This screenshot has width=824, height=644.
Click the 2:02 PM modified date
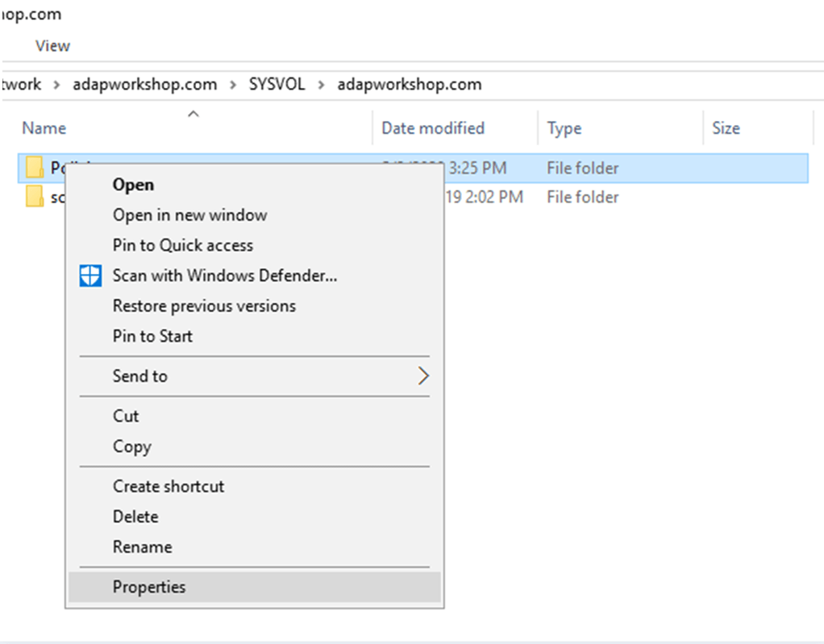point(484,197)
